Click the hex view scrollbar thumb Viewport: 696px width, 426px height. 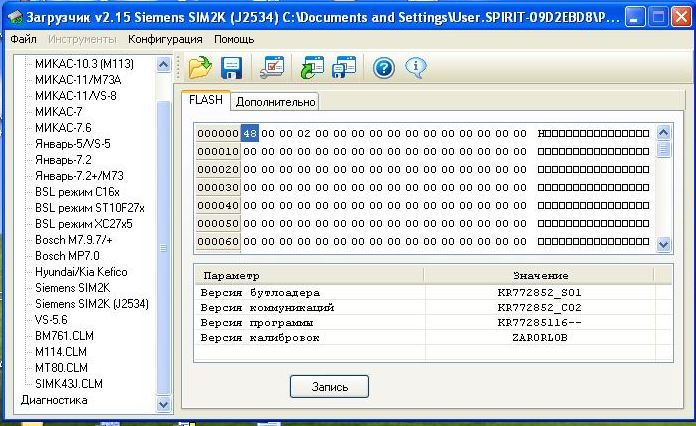664,149
